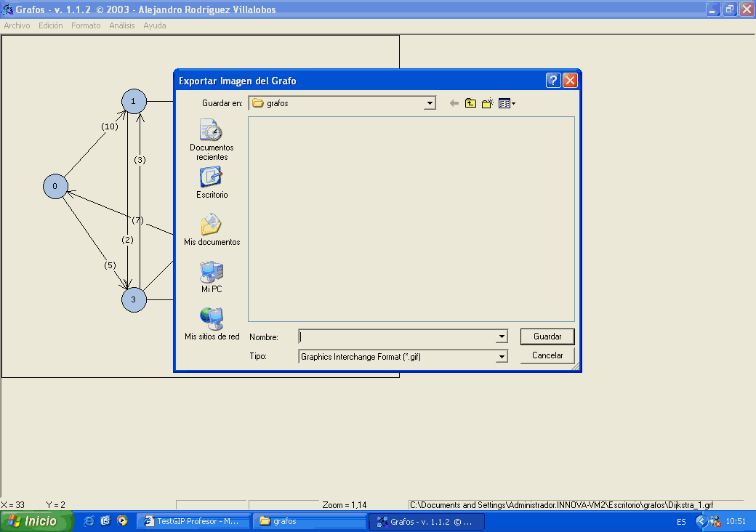Go up one folder level
This screenshot has height=532, width=756.
(470, 103)
